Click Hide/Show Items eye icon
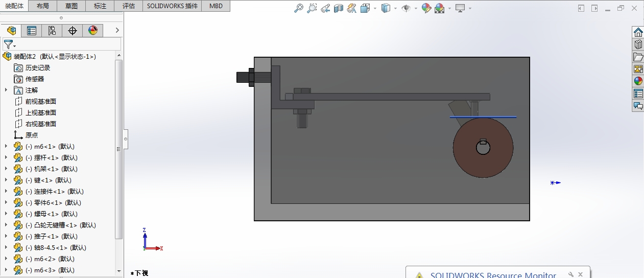The image size is (644, 278). tap(406, 8)
